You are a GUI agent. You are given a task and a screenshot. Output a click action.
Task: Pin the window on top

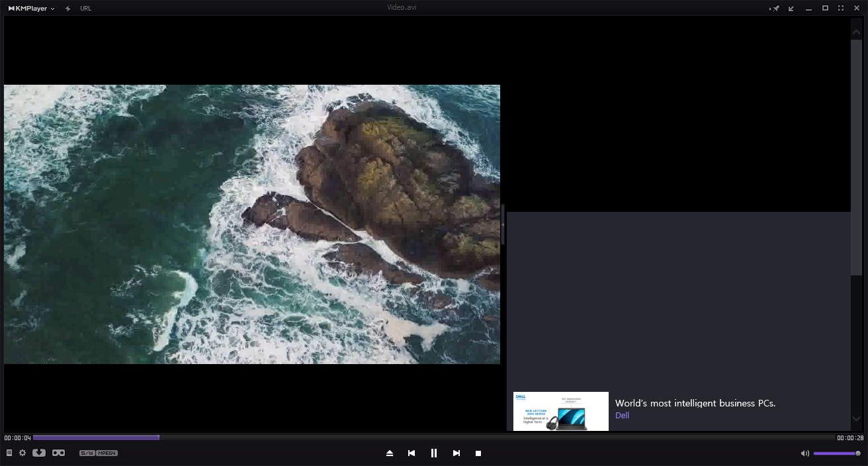pyautogui.click(x=775, y=9)
